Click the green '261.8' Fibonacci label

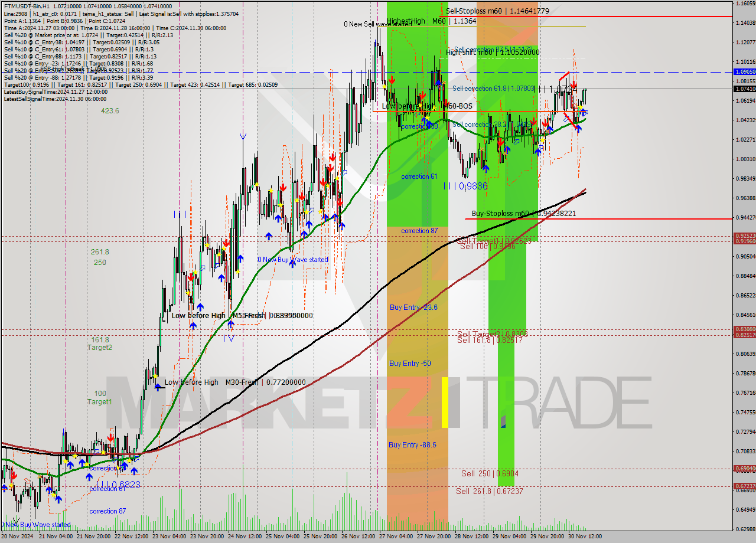(x=100, y=252)
